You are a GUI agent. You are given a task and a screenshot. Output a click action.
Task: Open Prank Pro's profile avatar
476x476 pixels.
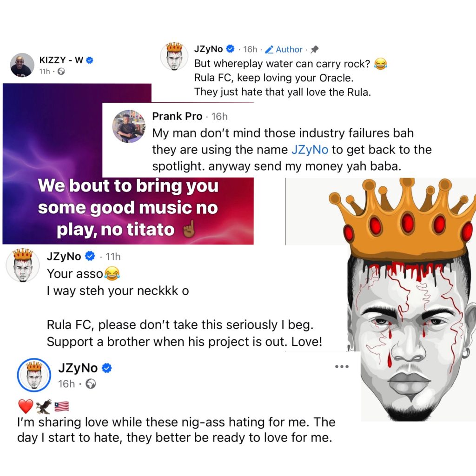129,126
